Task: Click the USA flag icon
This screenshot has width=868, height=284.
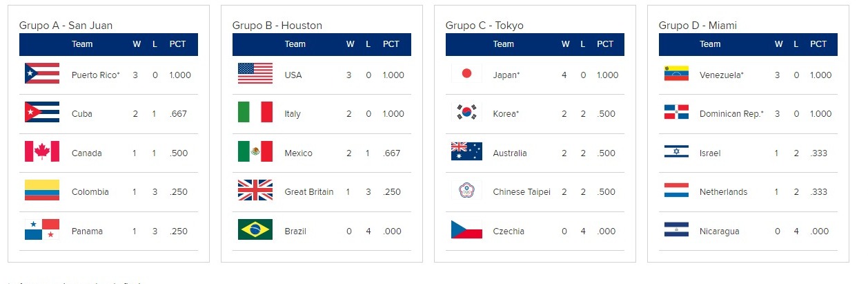Action: [255, 74]
